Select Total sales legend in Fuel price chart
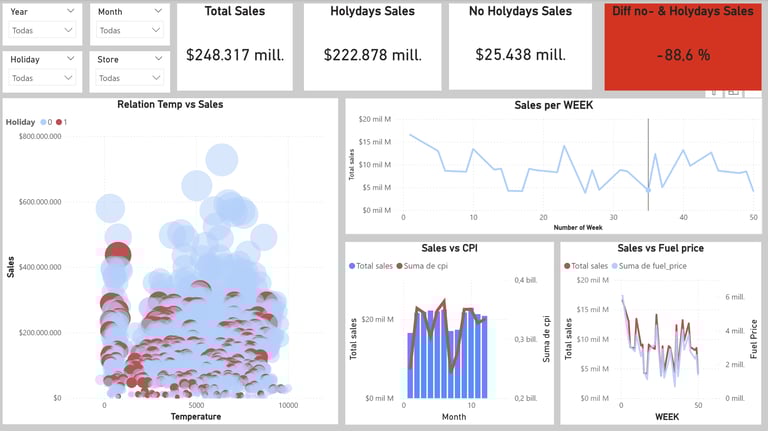Screen dimensions: 768x431 pyautogui.click(x=586, y=266)
